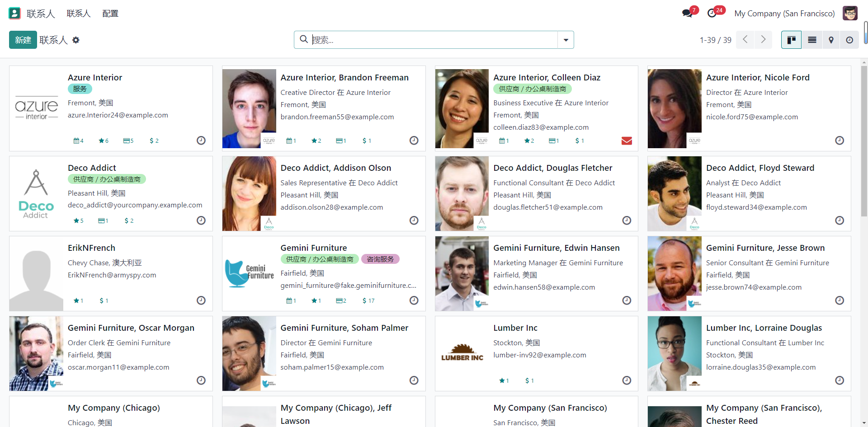Click the 新建 button
This screenshot has width=868, height=427.
coord(23,40)
